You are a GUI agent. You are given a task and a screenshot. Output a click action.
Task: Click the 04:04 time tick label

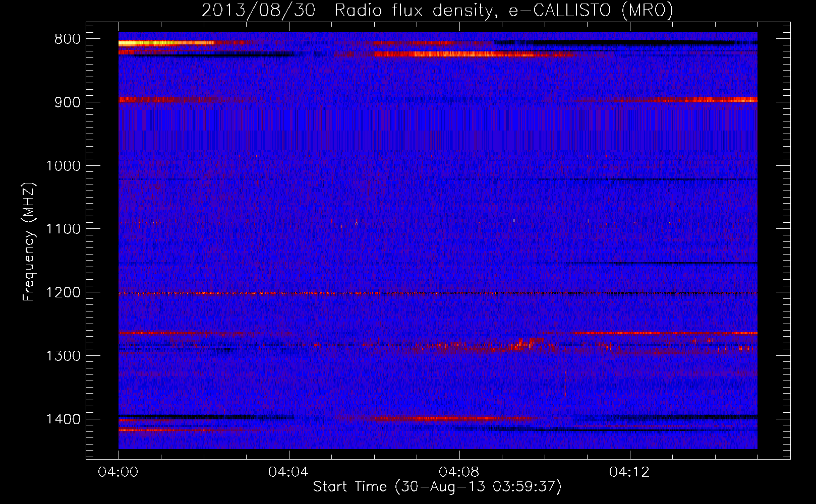(288, 472)
